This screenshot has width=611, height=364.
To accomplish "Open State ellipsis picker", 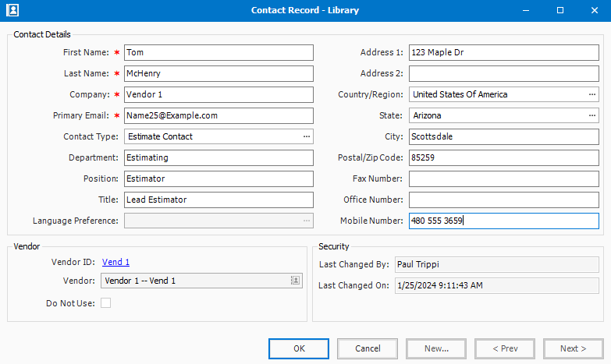I will click(592, 115).
